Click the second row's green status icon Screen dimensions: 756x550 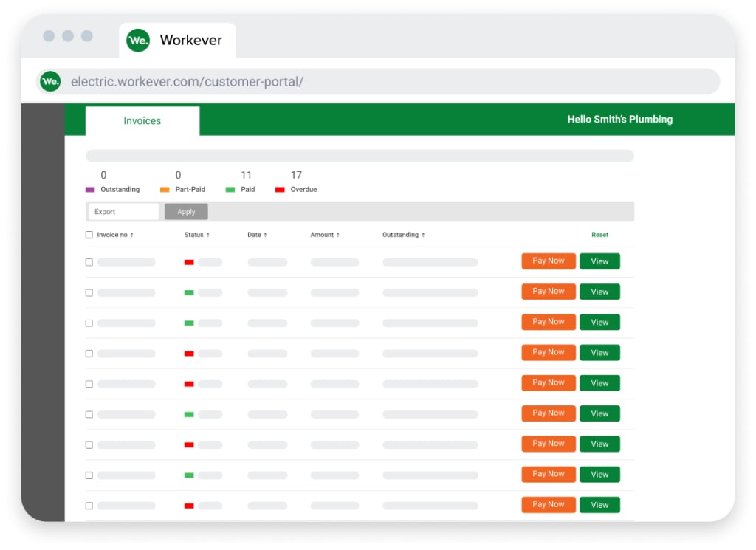point(189,293)
